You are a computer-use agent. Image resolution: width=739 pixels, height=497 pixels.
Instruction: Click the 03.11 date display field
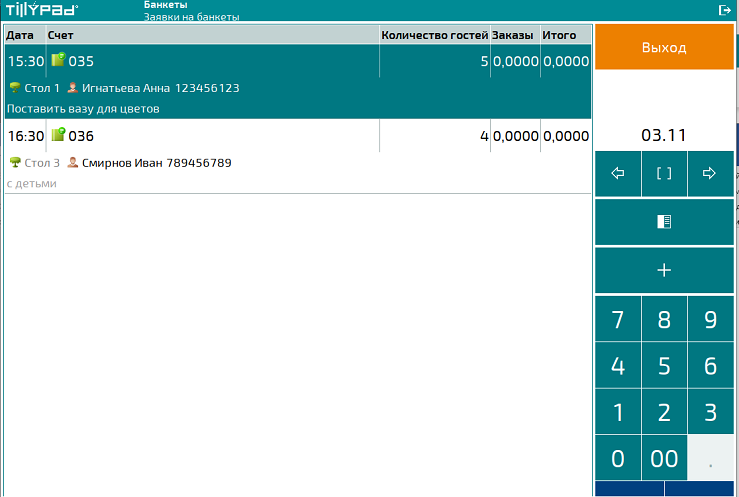(664, 135)
